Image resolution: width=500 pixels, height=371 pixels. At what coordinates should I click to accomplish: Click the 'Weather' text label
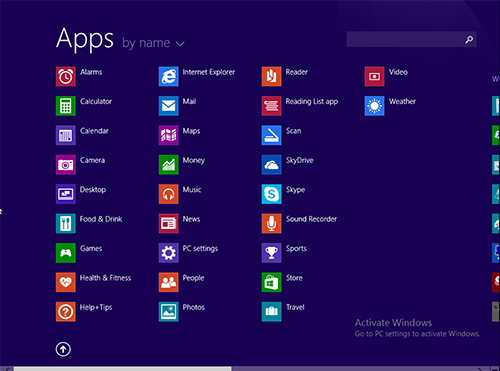402,101
